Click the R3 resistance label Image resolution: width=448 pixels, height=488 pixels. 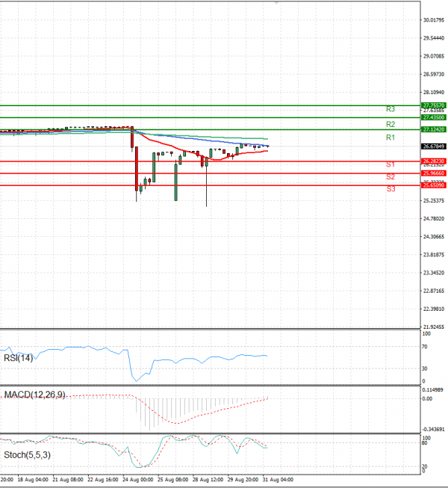click(x=391, y=109)
